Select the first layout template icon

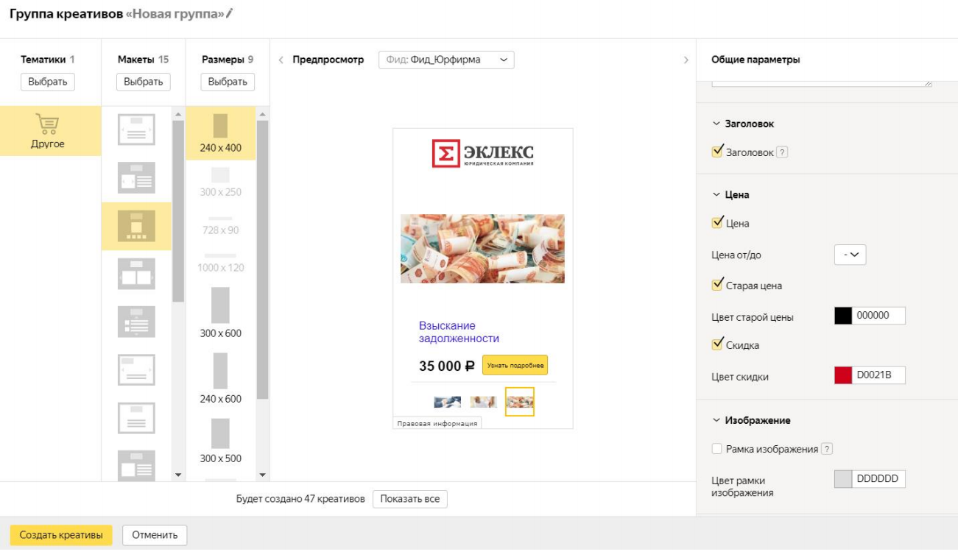[136, 130]
